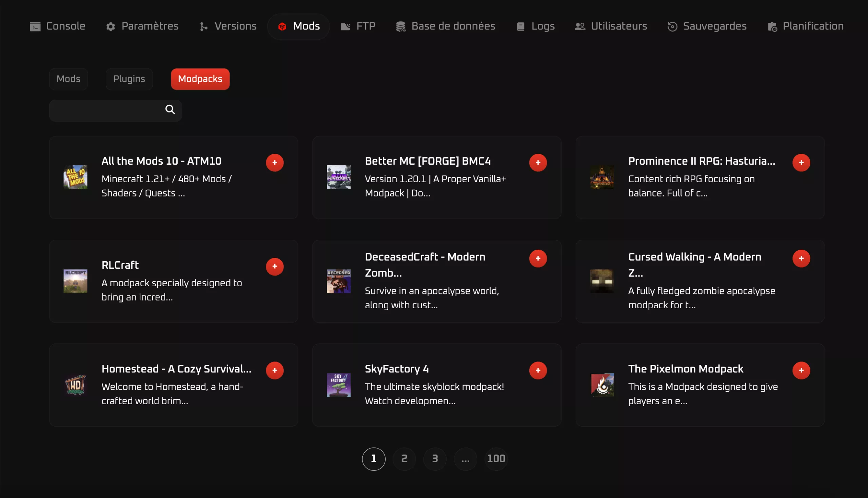Open The Pixelmon Modpack title
This screenshot has width=868, height=498.
(686, 369)
